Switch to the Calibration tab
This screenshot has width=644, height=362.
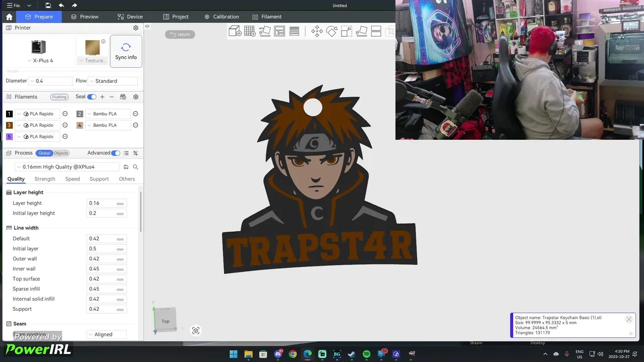[x=221, y=17]
